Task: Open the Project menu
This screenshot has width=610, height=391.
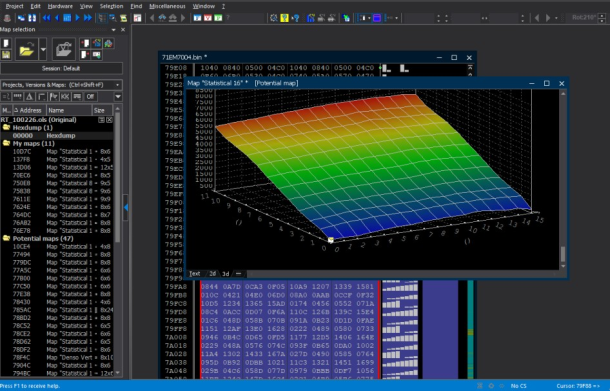Action: coord(14,6)
